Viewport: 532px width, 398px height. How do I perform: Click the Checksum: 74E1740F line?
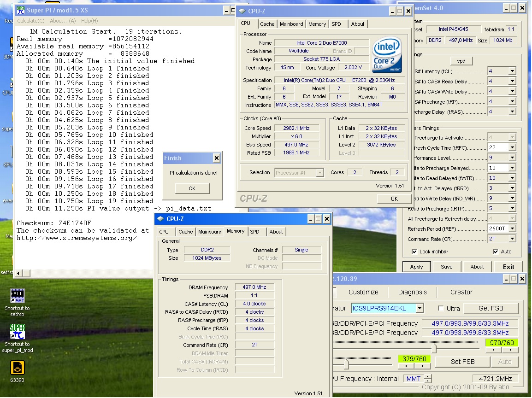coord(54,223)
